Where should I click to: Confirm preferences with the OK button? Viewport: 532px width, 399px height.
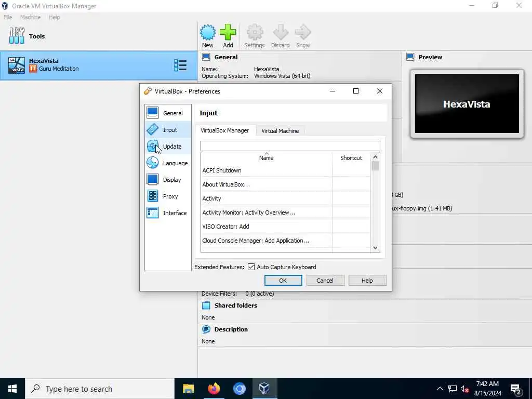point(283,280)
